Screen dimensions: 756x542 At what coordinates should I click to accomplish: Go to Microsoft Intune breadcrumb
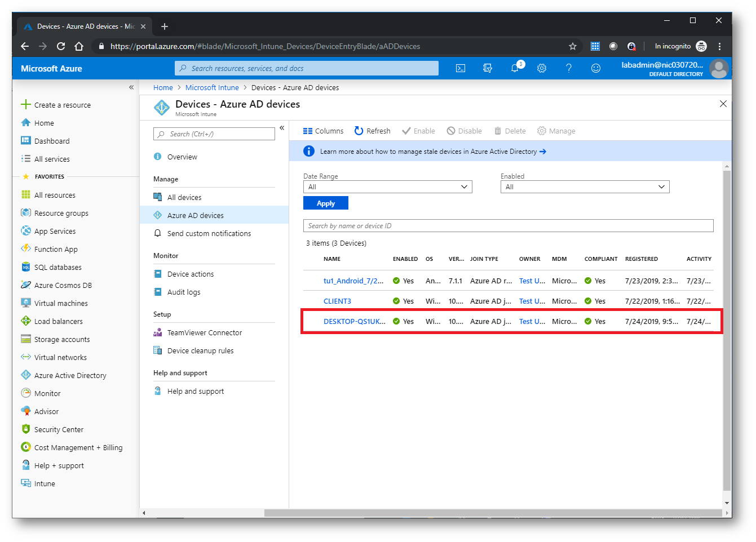pyautogui.click(x=212, y=87)
